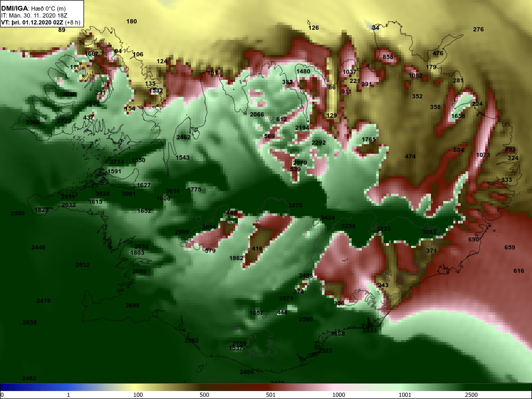
Task: Select the dark red 501 section of the legend
Action: pos(270,387)
